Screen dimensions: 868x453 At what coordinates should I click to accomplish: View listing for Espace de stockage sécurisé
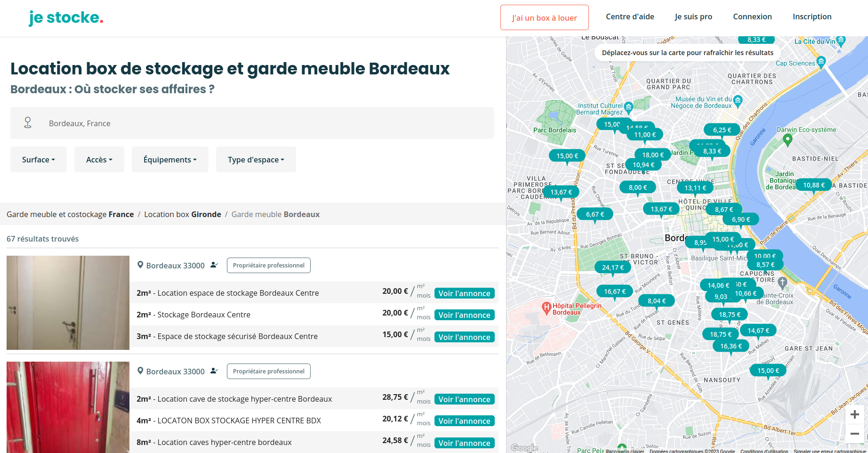pos(464,337)
